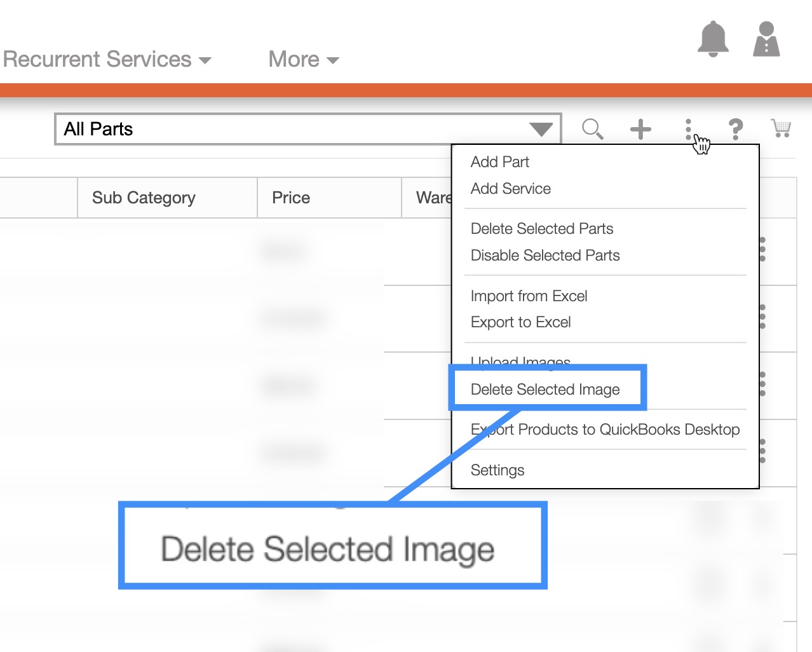The height and width of the screenshot is (652, 812).
Task: Choose Disable Selected Parts
Action: (x=545, y=255)
